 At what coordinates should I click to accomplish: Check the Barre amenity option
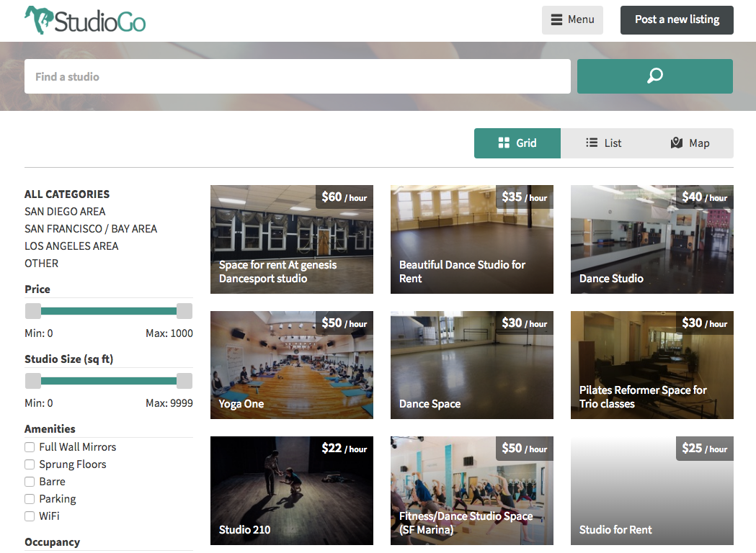[30, 481]
